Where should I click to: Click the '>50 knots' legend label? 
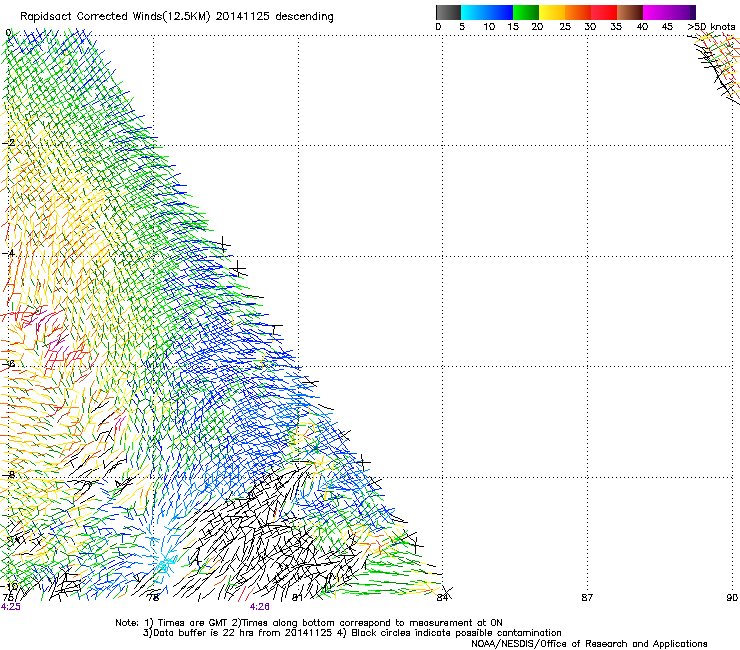point(711,27)
